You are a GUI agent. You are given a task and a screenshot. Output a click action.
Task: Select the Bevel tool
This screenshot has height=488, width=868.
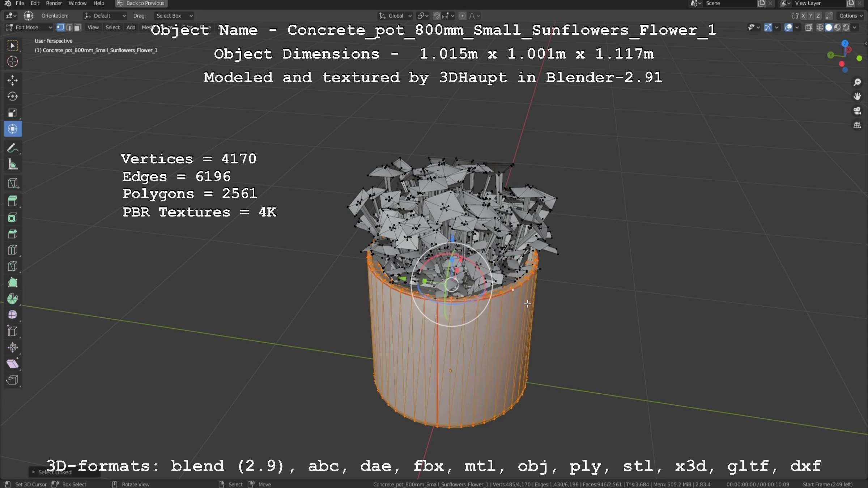tap(13, 234)
